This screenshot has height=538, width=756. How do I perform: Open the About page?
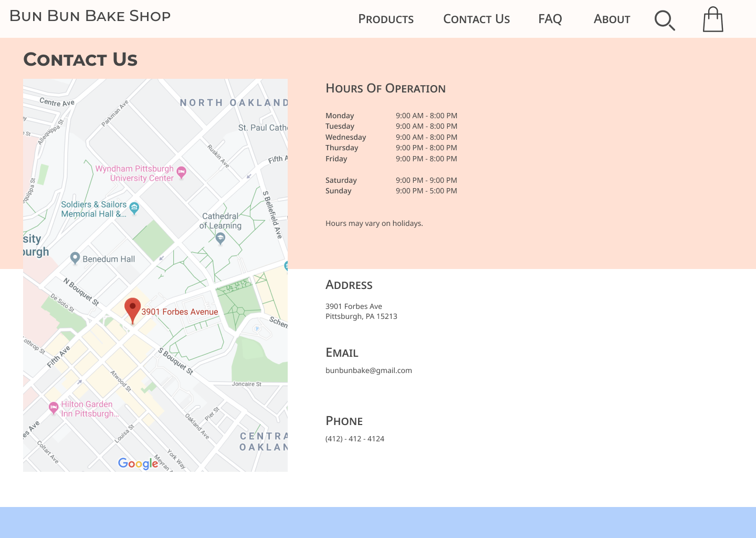(612, 19)
